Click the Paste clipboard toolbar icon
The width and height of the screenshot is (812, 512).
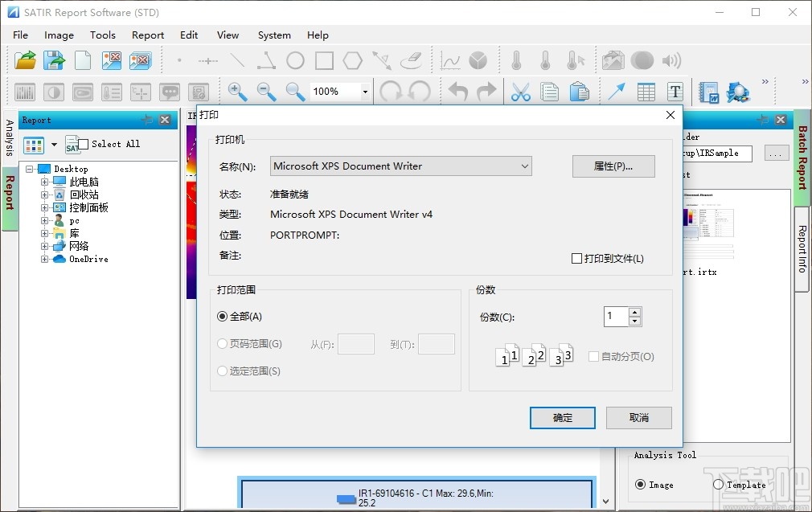pyautogui.click(x=580, y=91)
